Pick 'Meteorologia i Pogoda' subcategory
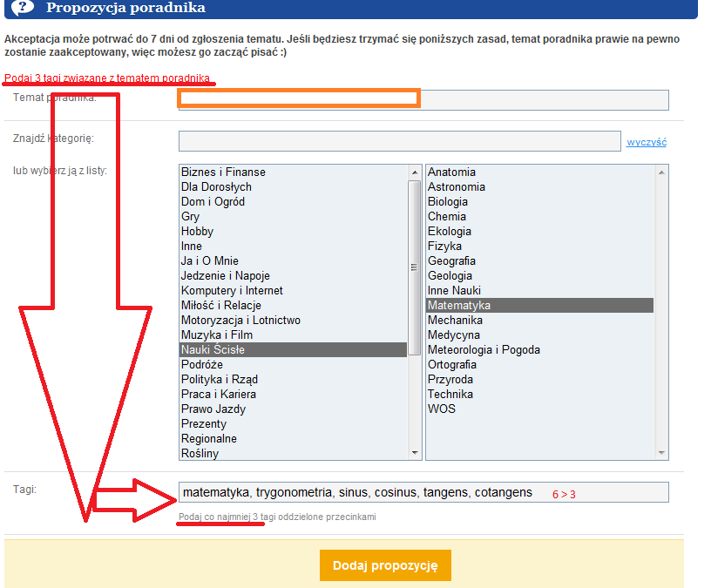718x588 pixels. pyautogui.click(x=484, y=350)
